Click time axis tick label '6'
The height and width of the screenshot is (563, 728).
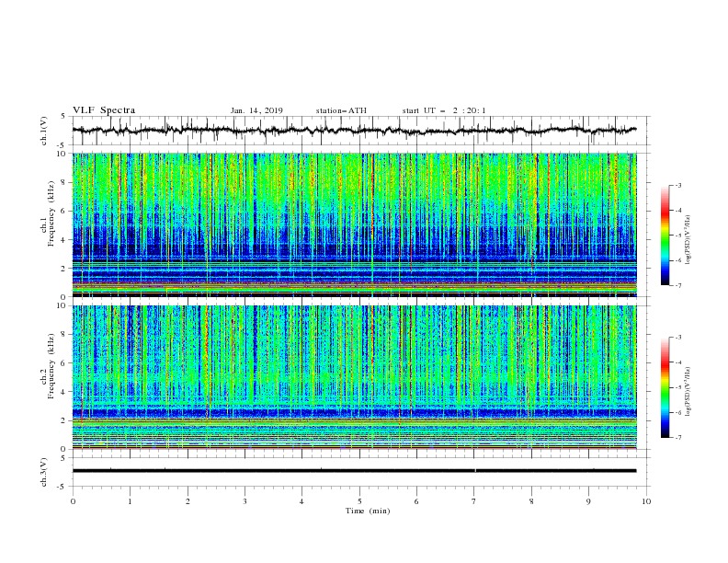click(x=416, y=501)
